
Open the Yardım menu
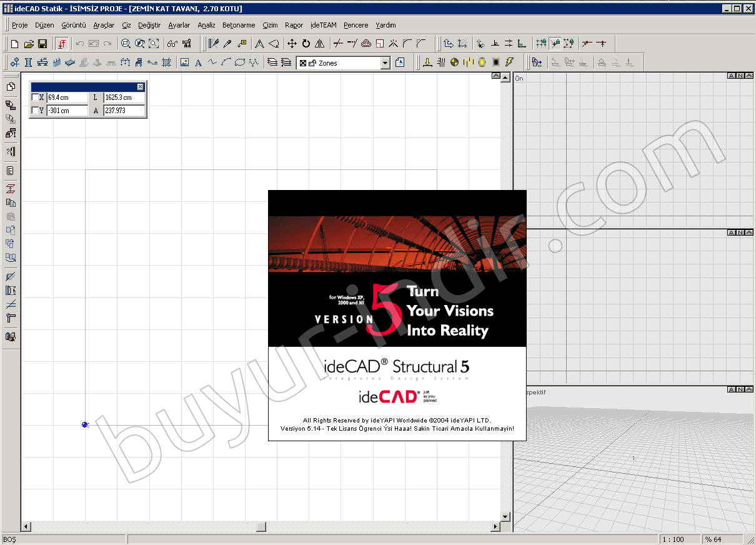point(385,26)
